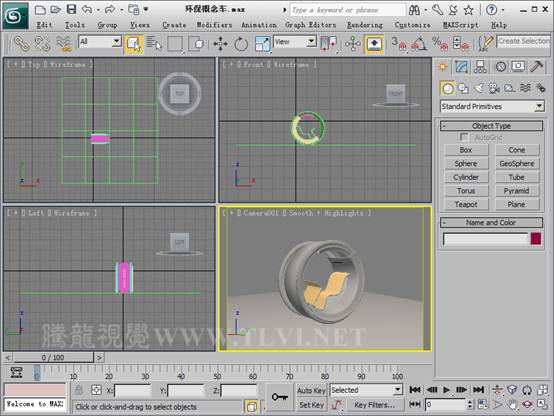554x416 pixels.
Task: Enable the AutoGrid checkbox
Action: [464, 137]
